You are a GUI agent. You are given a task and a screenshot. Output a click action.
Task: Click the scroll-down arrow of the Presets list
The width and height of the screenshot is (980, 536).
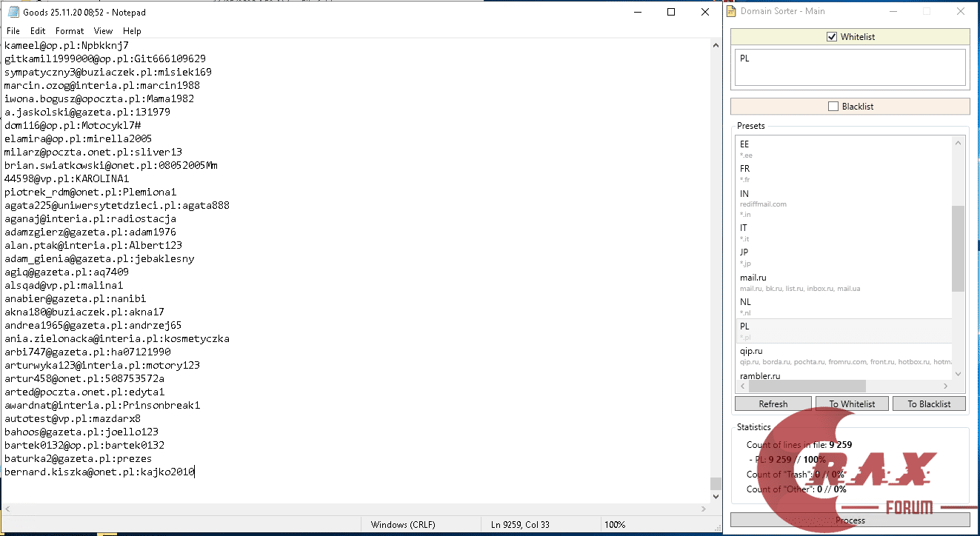(x=957, y=374)
